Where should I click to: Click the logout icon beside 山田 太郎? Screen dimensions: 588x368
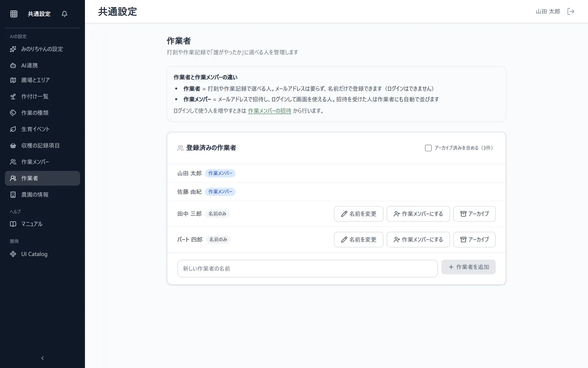[x=571, y=11]
